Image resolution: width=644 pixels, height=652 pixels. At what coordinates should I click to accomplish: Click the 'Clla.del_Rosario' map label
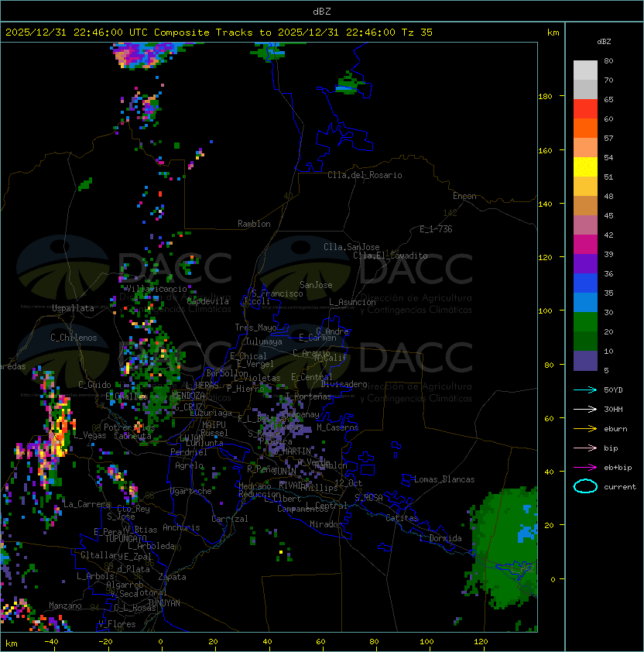tap(365, 175)
